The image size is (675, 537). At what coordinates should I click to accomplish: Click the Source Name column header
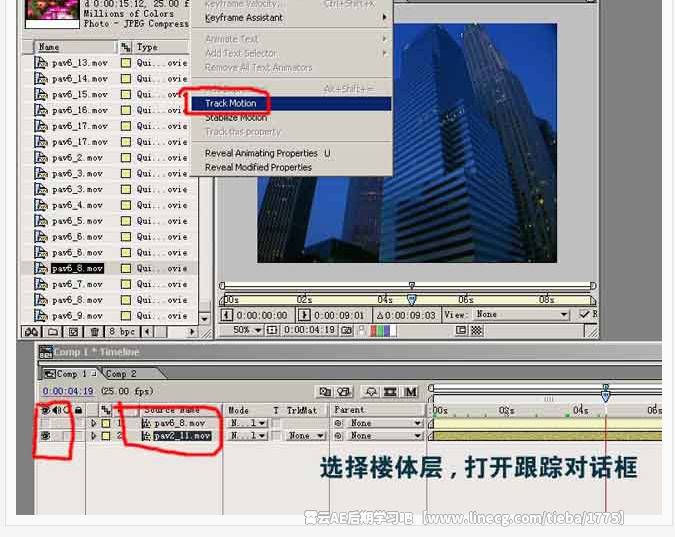[172, 410]
